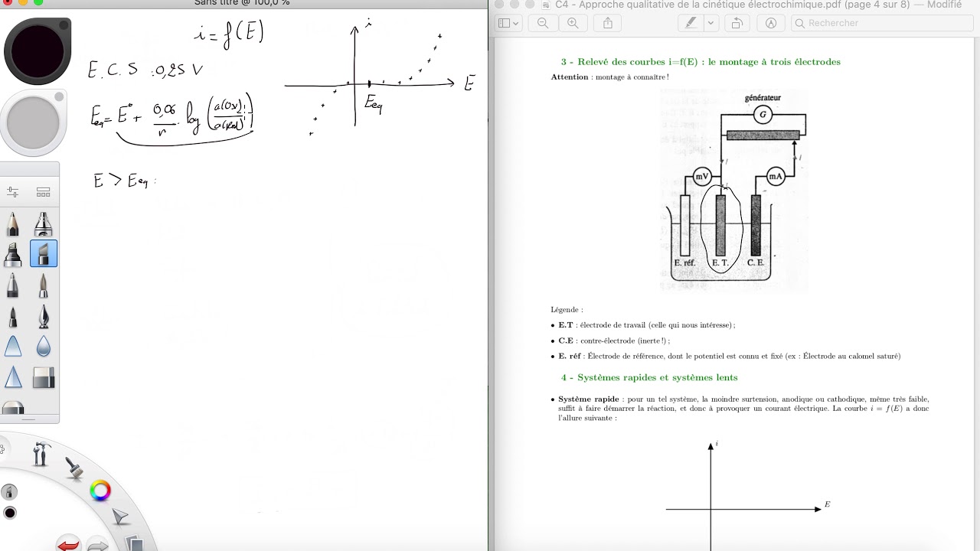
Task: Open the black brush color puck
Action: (x=38, y=52)
